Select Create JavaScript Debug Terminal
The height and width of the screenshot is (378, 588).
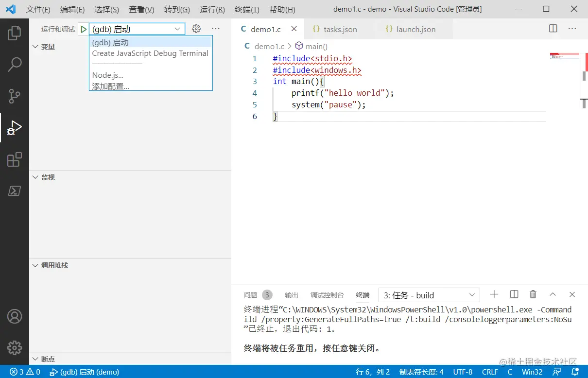point(150,53)
